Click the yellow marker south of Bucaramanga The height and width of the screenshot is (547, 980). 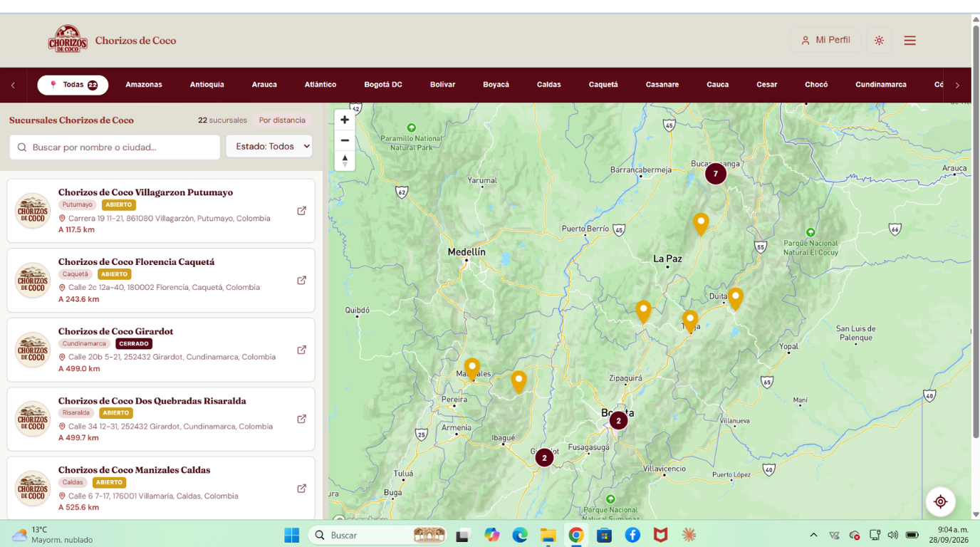click(701, 224)
